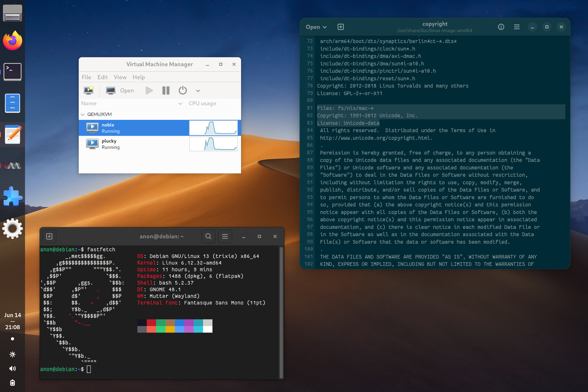
Task: Open Settings gear icon in dock
Action: 13,229
